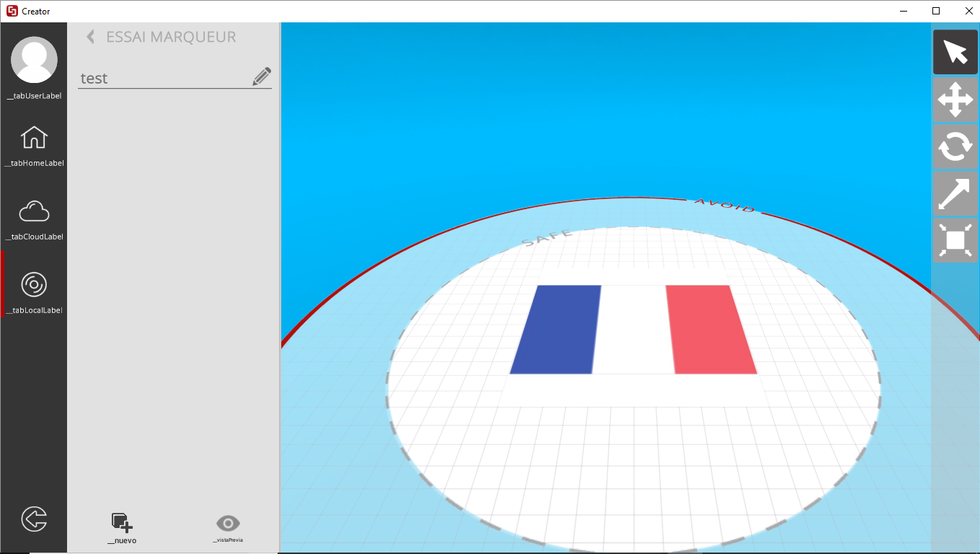Image resolution: width=980 pixels, height=554 pixels.
Task: Select the scale arrow tool
Action: 955,193
